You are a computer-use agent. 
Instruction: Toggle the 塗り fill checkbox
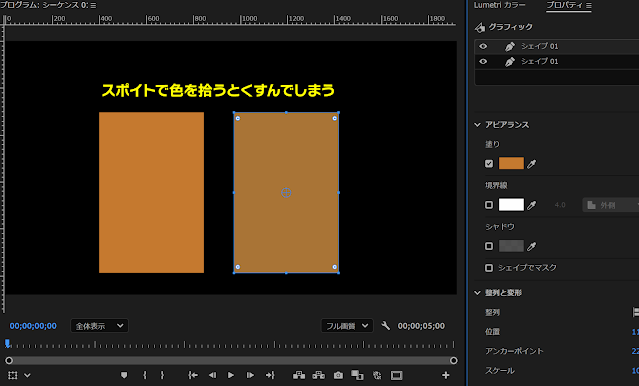[489, 163]
